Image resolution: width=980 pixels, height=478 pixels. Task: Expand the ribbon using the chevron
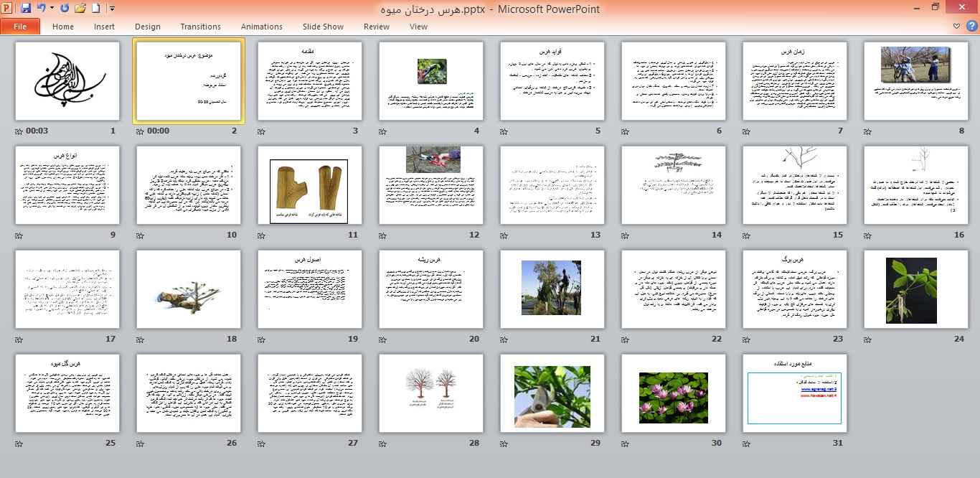(957, 27)
